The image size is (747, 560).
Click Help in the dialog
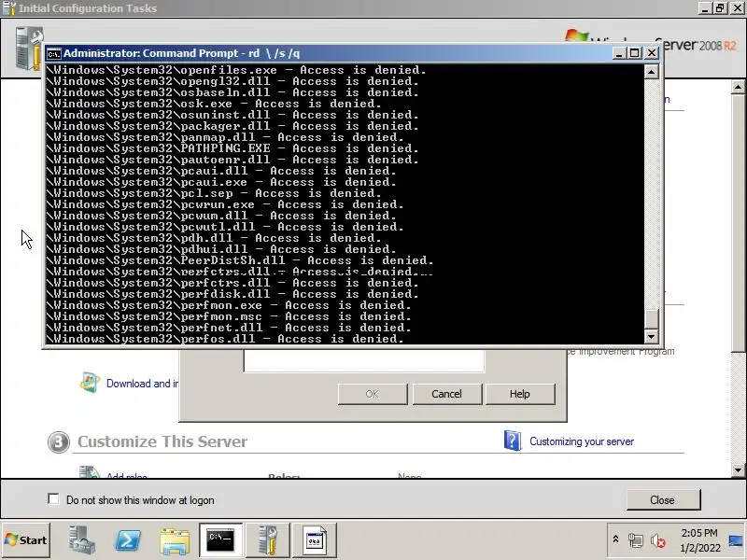pos(520,394)
